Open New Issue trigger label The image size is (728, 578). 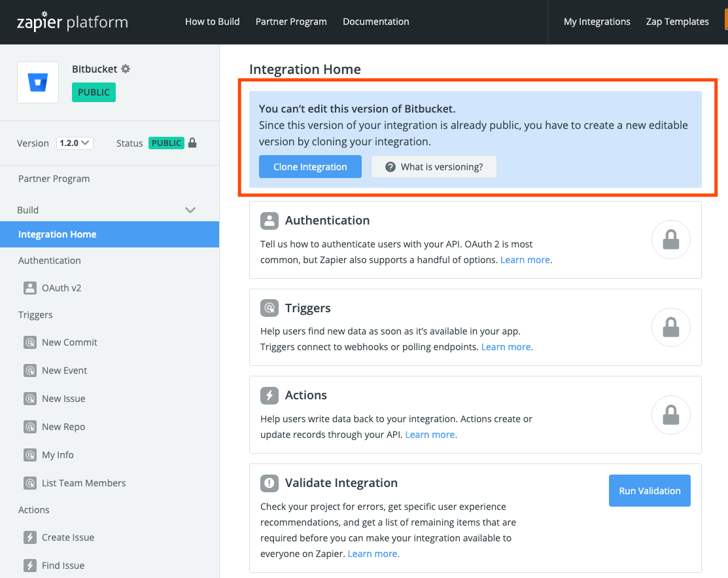click(63, 399)
